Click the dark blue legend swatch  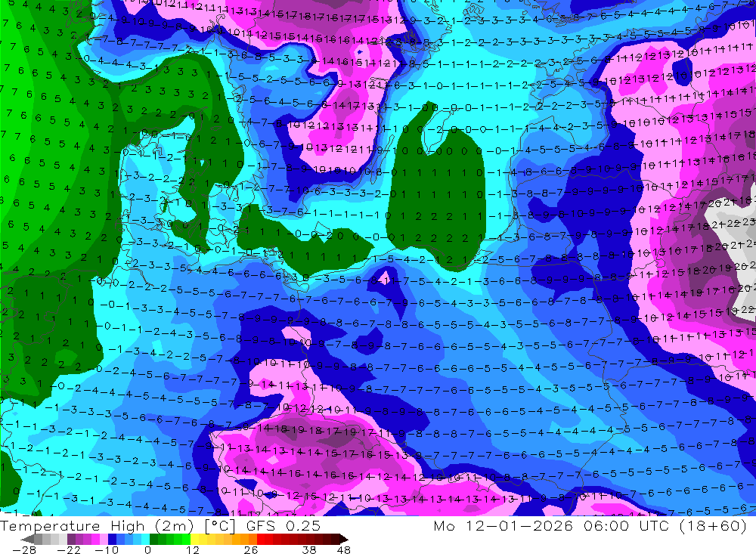pyautogui.click(x=112, y=539)
